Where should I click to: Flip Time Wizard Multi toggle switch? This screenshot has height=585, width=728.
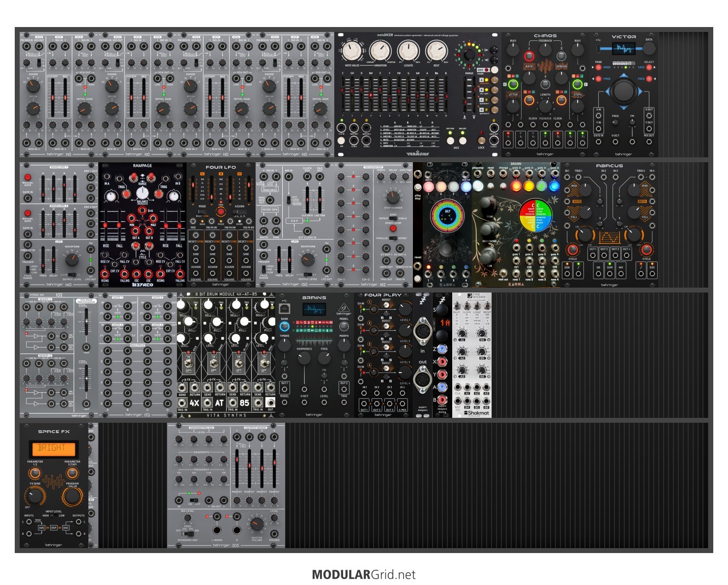457,305
